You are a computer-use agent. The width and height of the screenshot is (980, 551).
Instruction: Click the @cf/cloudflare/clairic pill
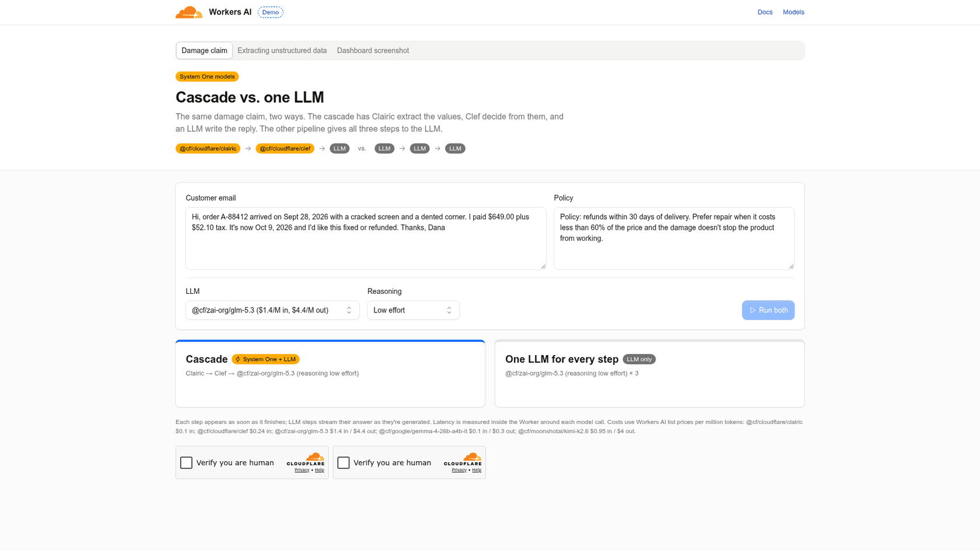tap(208, 149)
